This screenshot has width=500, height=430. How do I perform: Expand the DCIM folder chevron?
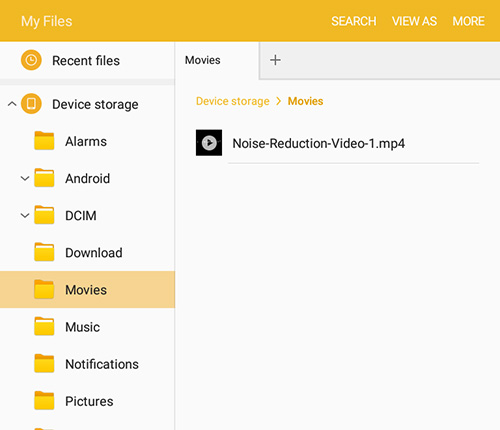25,215
